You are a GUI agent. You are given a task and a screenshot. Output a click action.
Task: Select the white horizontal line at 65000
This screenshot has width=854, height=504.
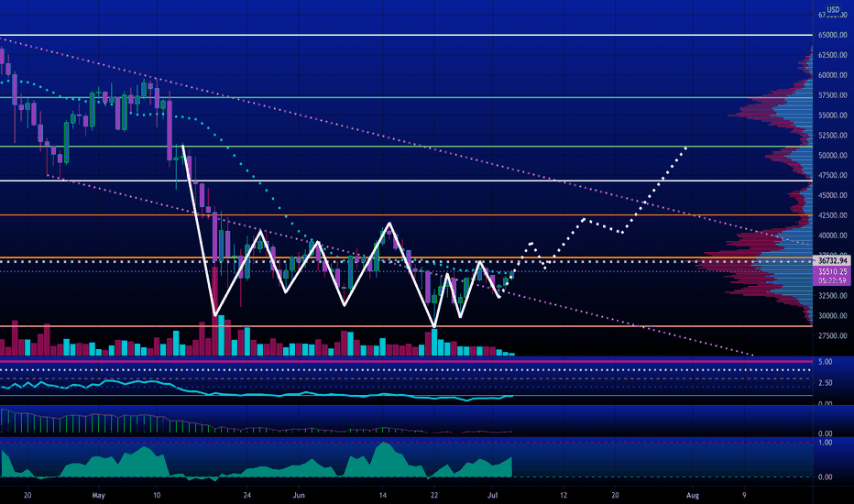pyautogui.click(x=406, y=35)
